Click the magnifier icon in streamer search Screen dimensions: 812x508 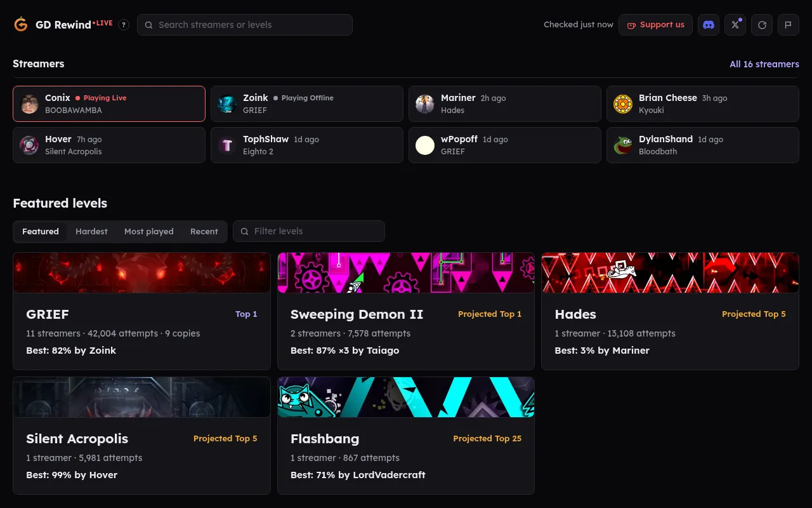[x=149, y=25]
